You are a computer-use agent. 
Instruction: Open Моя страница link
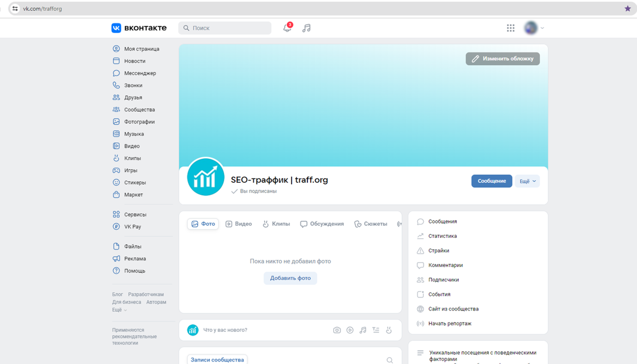136,49
